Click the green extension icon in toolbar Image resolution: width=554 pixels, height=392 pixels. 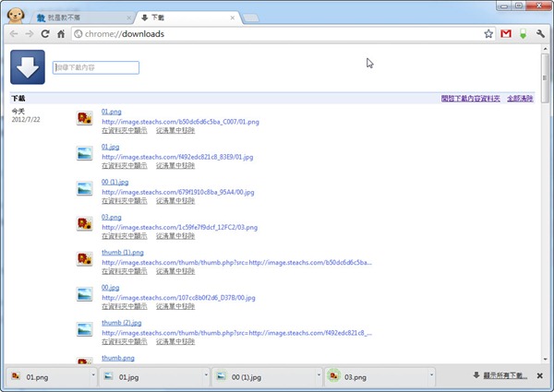pos(523,34)
